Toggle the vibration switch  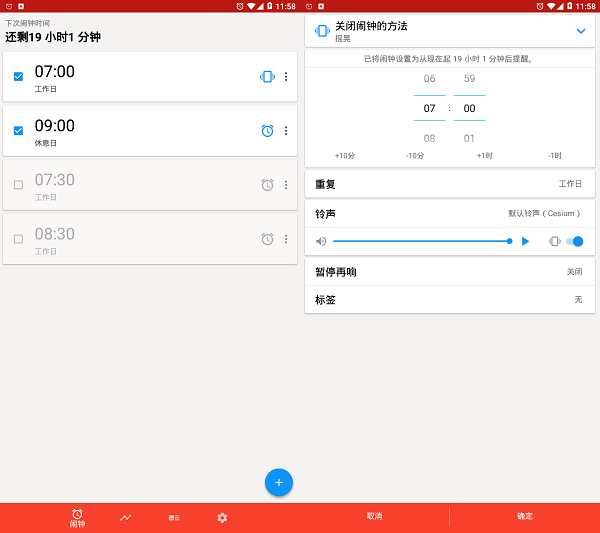[x=574, y=241]
